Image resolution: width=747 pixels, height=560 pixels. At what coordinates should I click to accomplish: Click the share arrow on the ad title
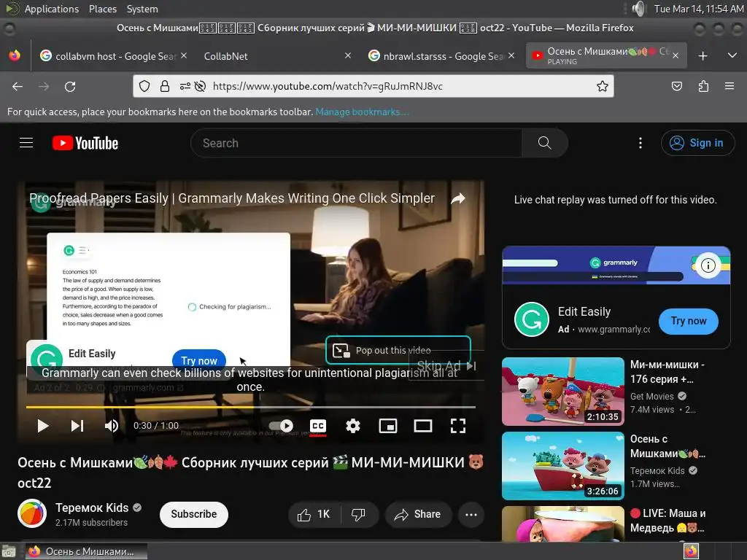click(x=458, y=198)
